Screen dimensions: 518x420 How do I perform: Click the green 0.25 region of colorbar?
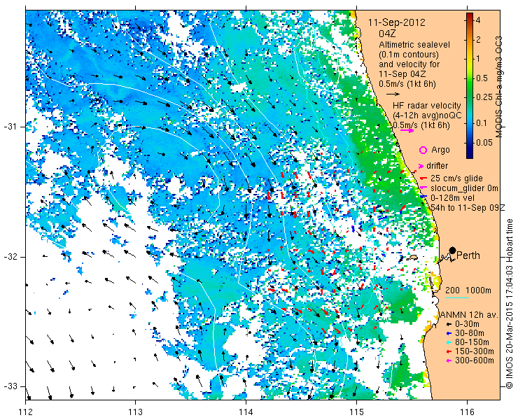[x=470, y=97]
